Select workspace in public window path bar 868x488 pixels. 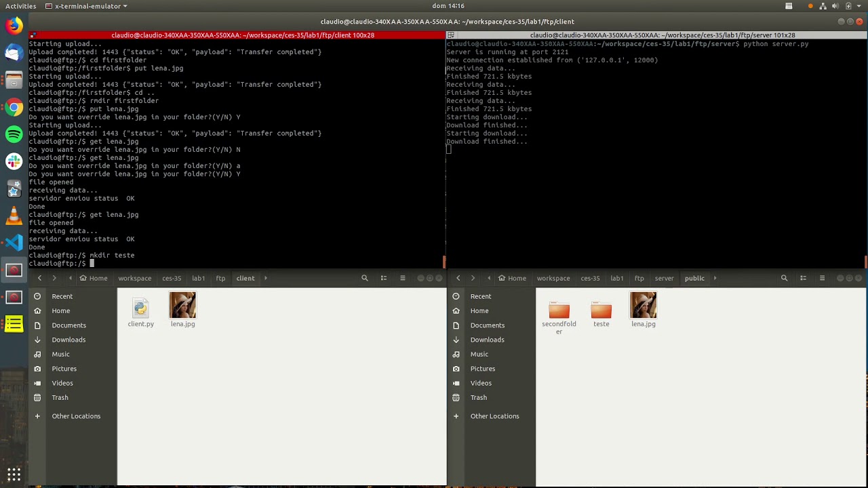click(553, 278)
